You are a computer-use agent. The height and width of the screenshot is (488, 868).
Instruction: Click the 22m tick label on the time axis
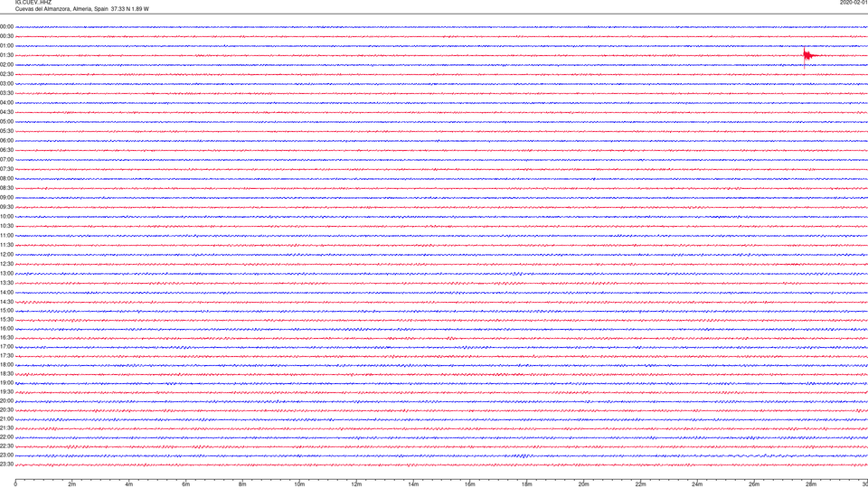click(x=640, y=484)
